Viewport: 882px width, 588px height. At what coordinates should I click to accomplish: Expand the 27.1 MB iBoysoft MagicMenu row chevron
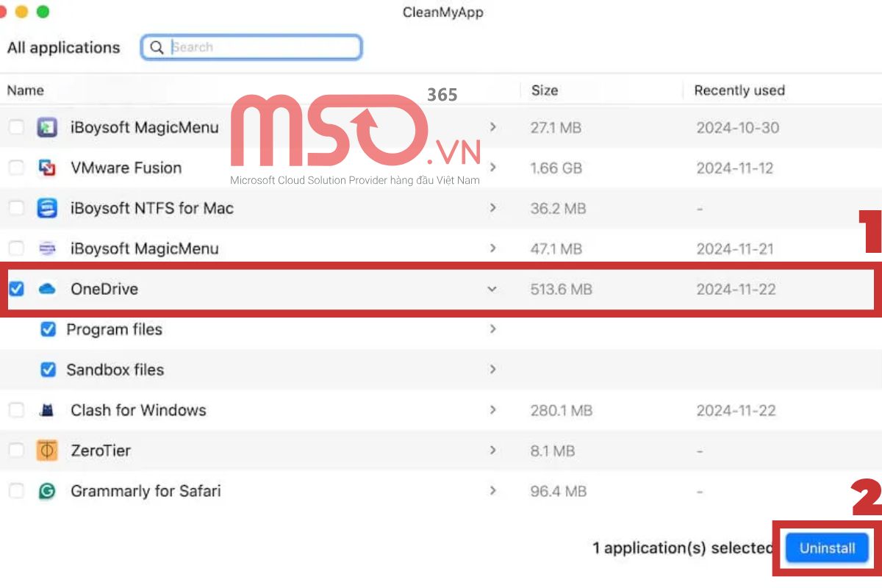pyautogui.click(x=492, y=127)
